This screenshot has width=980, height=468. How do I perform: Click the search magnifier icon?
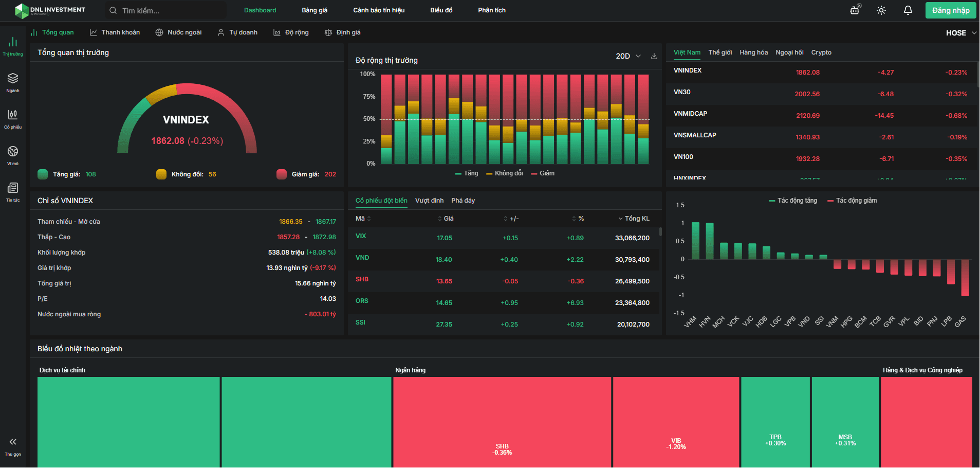(x=113, y=10)
